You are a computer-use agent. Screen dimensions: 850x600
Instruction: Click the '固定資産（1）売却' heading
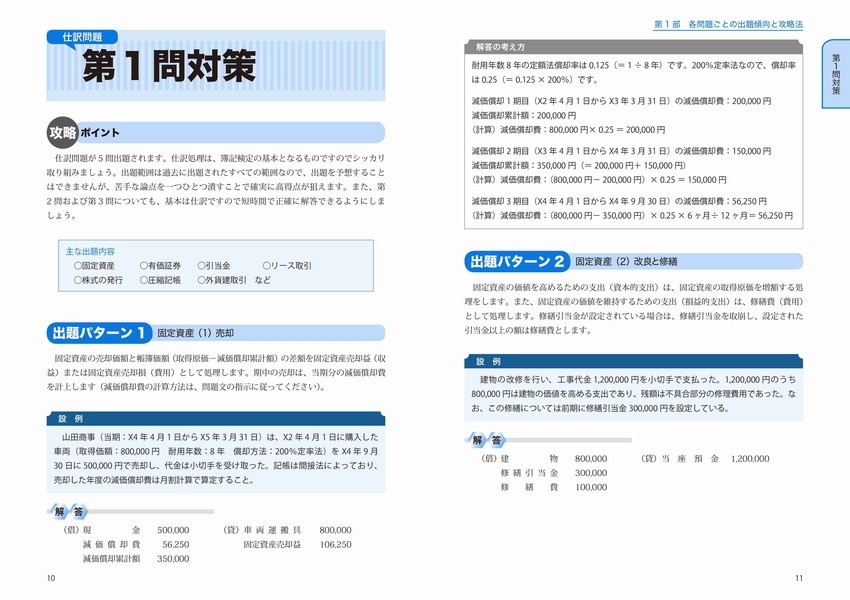click(196, 333)
